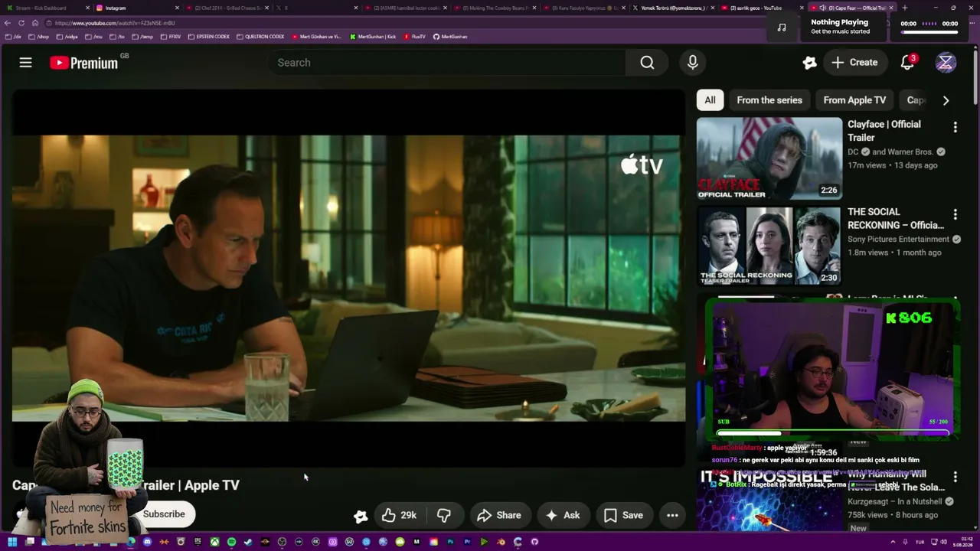Screen dimensions: 980x551
Task: Go to the browser home page
Action: tap(34, 23)
